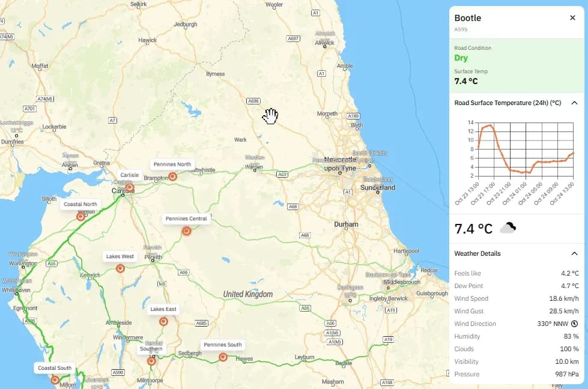Click the Pennines South label on the map
The height and width of the screenshot is (389, 588).
point(223,345)
